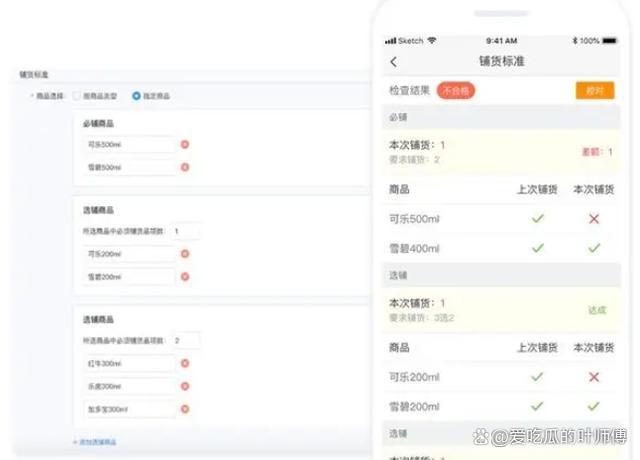
Task: Tap the red X under 本次铺货 for 可乐500ml
Action: (594, 219)
